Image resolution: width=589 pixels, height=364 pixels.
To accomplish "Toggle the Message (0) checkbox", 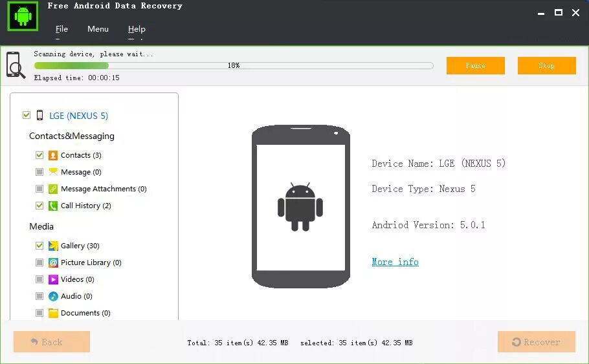I will (39, 172).
